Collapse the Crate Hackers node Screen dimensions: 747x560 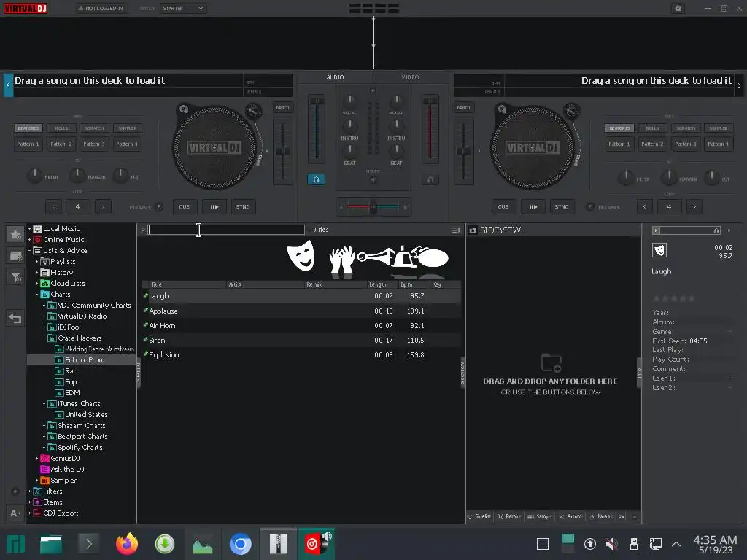pyautogui.click(x=44, y=338)
